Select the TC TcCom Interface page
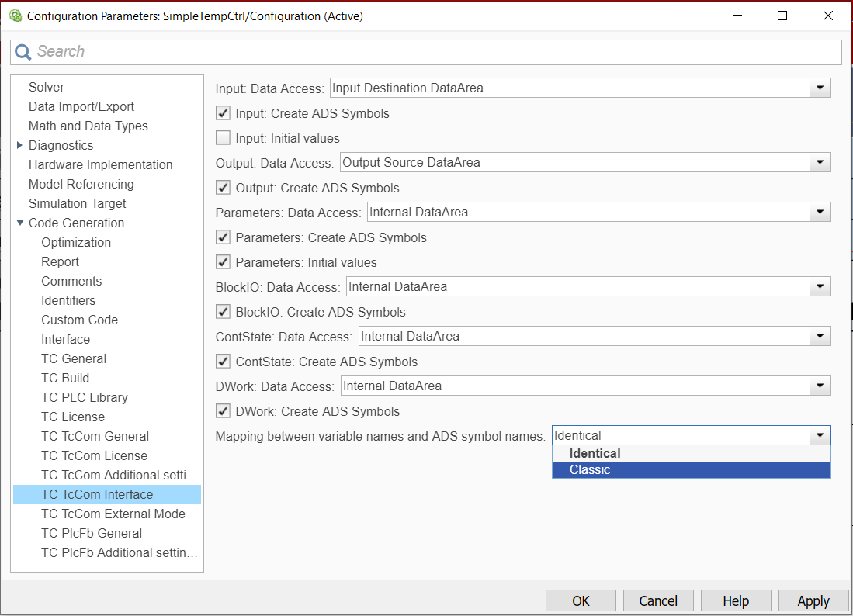Screen dimensions: 853x616 point(107,494)
